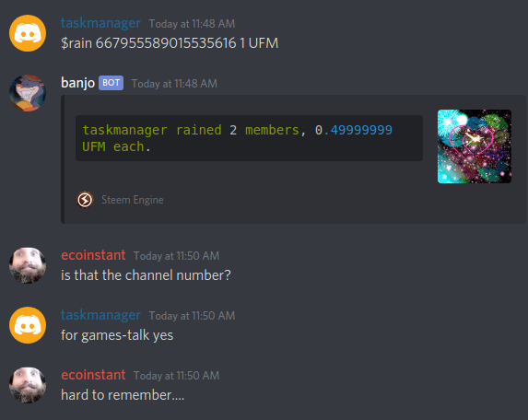Click the 'is that the channel number?' message
The width and height of the screenshot is (528, 420).
(x=146, y=275)
